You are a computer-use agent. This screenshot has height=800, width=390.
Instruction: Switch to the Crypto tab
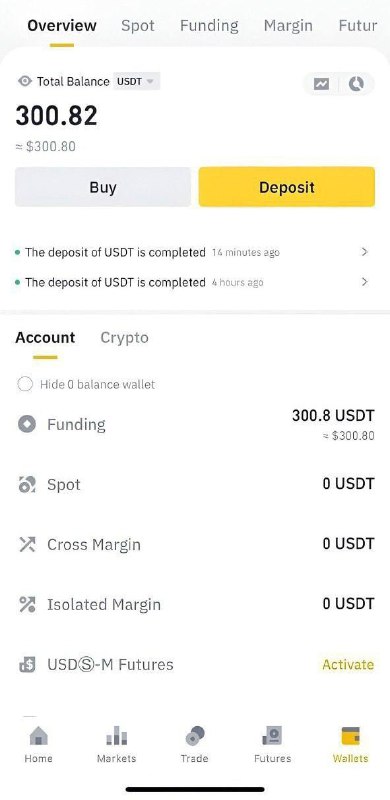click(x=125, y=338)
